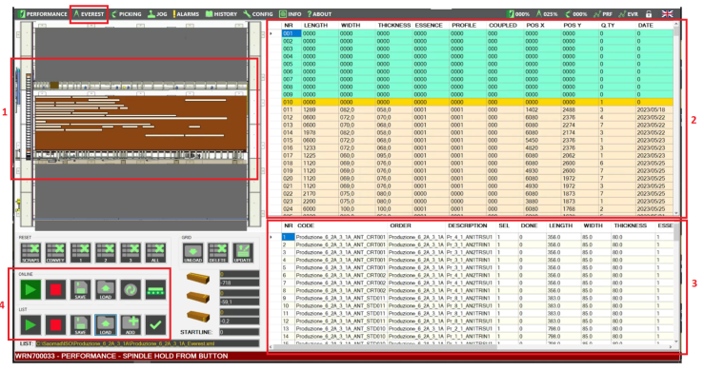The width and height of the screenshot is (704, 371).
Task: Click the UK flag language icon
Action: tap(667, 14)
